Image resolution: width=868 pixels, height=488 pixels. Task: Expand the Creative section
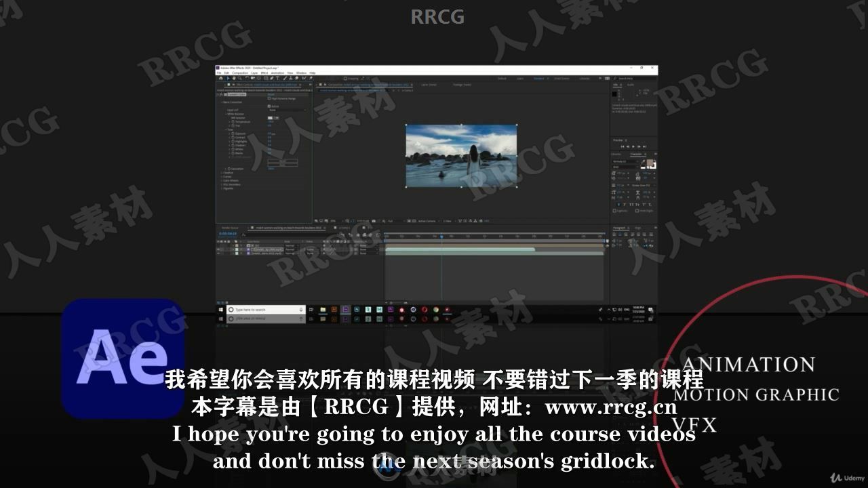point(222,173)
